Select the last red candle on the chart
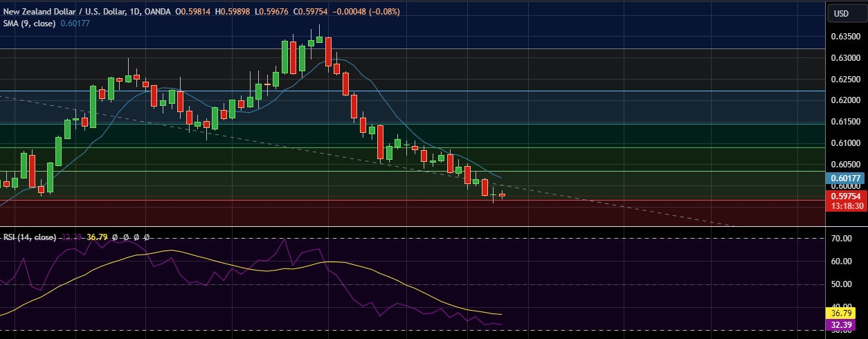 pos(502,195)
